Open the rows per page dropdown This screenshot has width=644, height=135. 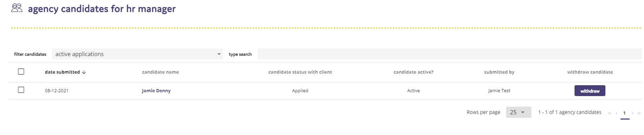518,112
